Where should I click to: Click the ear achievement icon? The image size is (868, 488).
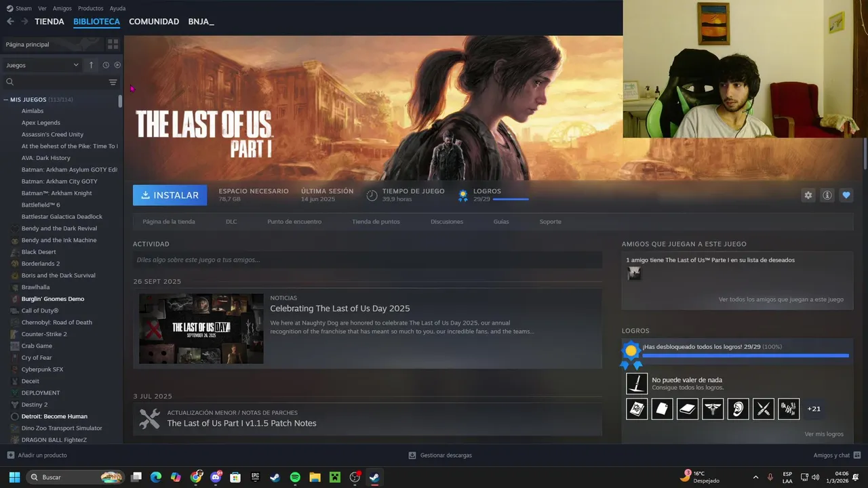pos(738,409)
